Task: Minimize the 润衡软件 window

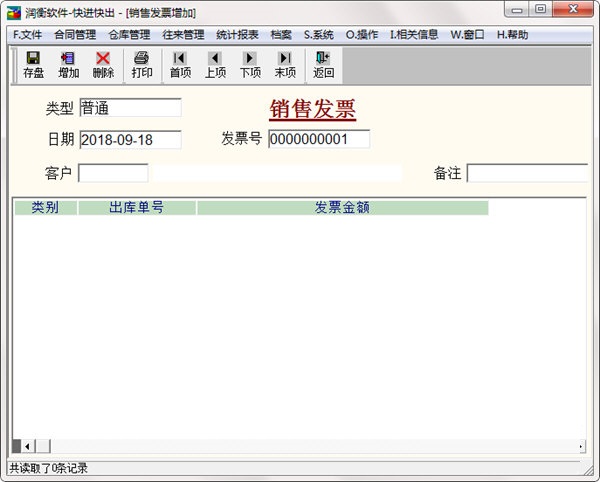Action: click(x=517, y=9)
